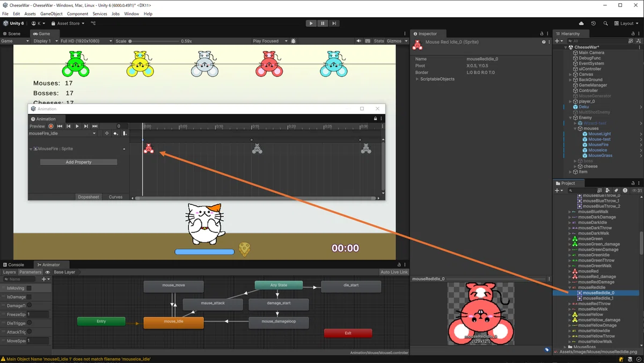Fire the DamageTrigger radio button
The width and height of the screenshot is (644, 363).
[x=29, y=306]
